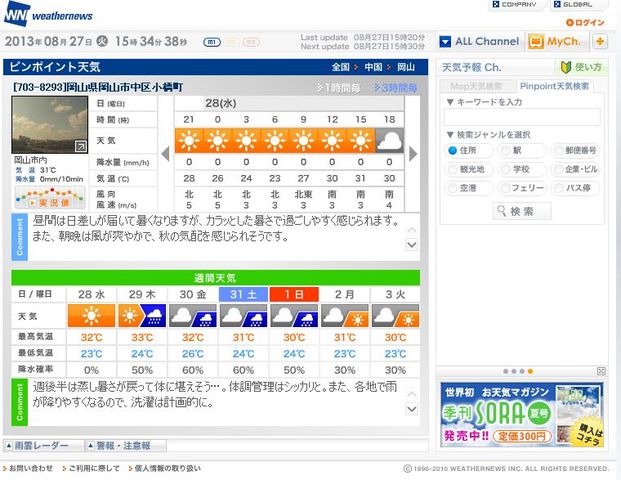Click the cloudy icon at 18 o'clock
Screen dimensions: 621x480
389,140
